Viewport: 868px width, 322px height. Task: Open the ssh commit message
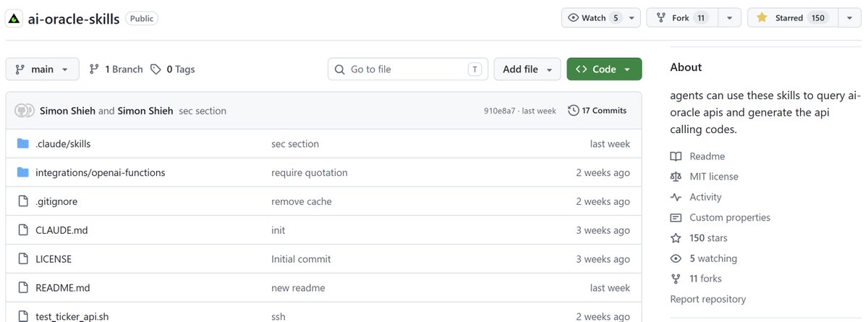pos(279,317)
